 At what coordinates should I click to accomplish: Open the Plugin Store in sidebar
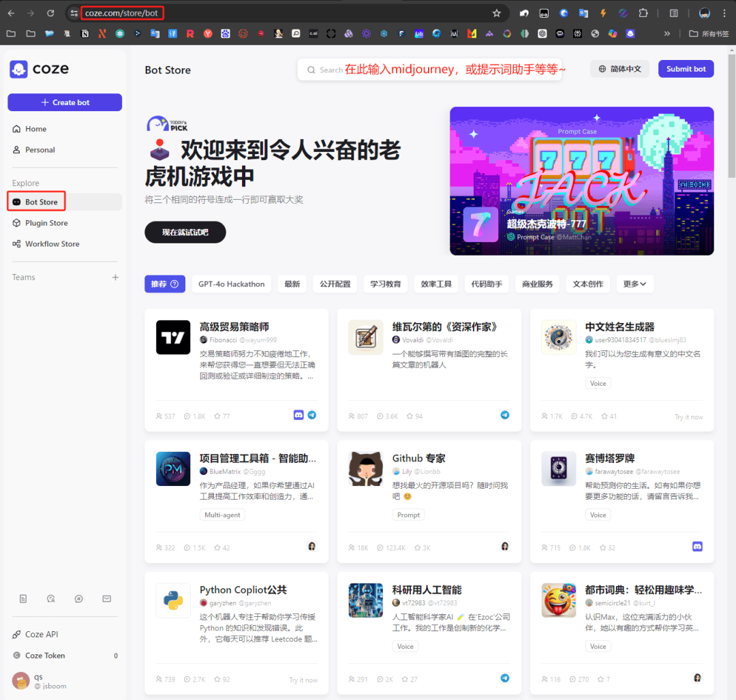tap(46, 223)
